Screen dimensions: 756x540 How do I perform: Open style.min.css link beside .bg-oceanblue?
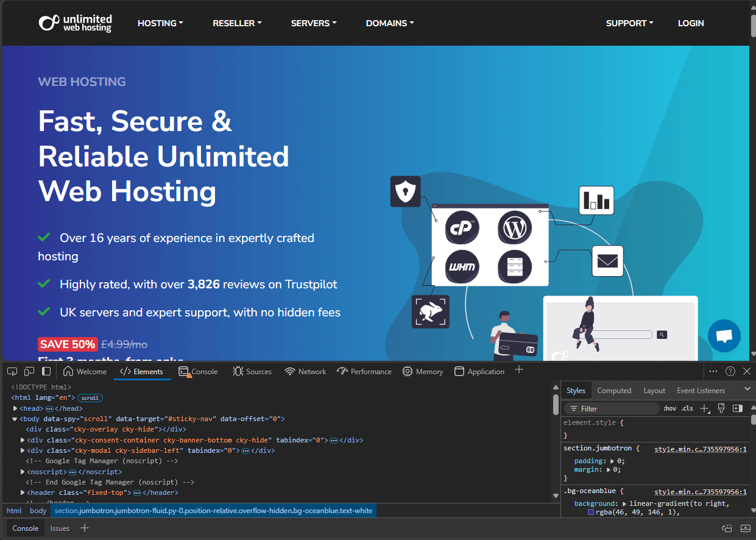coord(701,492)
